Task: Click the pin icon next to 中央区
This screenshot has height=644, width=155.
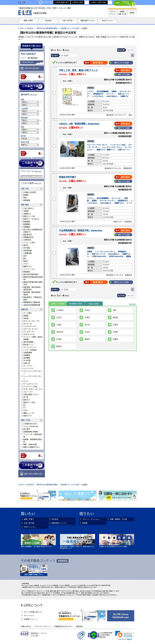Action: 81,310
